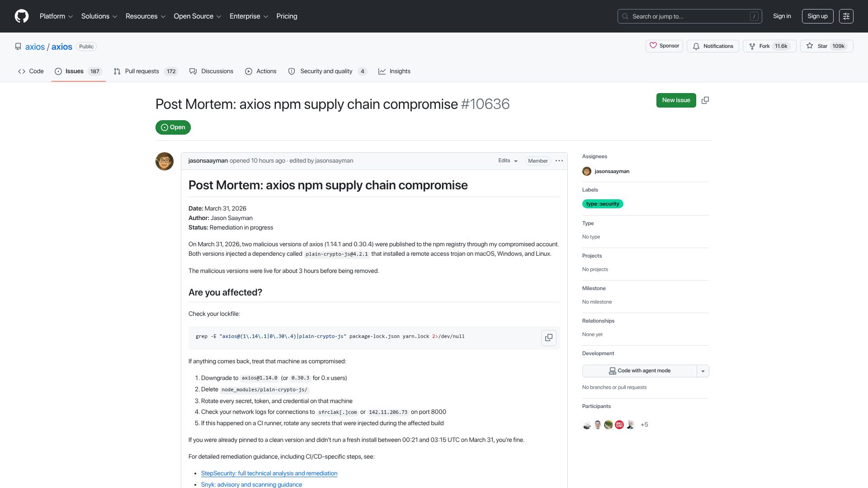The height and width of the screenshot is (488, 868).
Task: Click the bell Notifications button
Action: tap(713, 46)
